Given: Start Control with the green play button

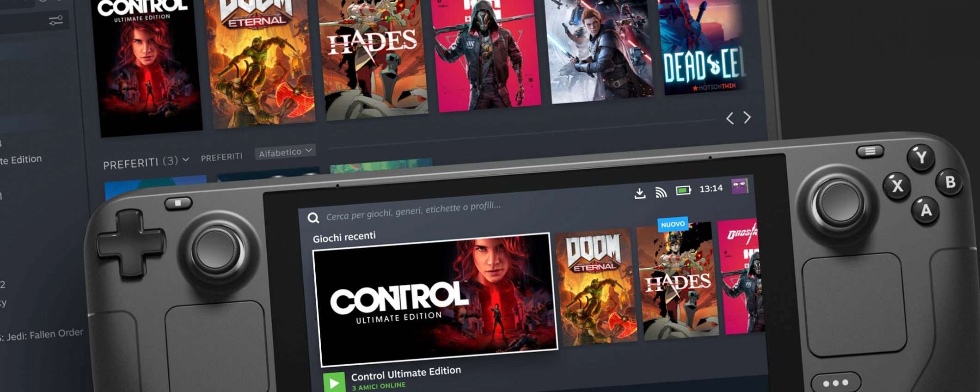Looking at the screenshot, I should coord(334,383).
